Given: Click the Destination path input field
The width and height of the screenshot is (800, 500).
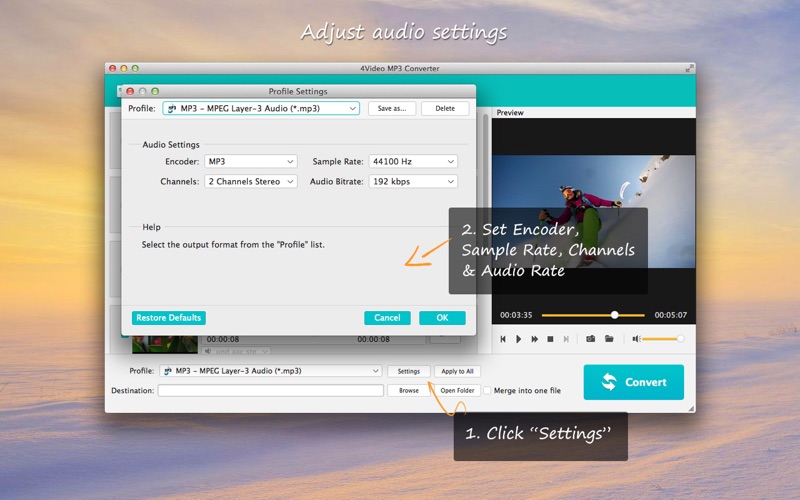Looking at the screenshot, I should tap(270, 390).
